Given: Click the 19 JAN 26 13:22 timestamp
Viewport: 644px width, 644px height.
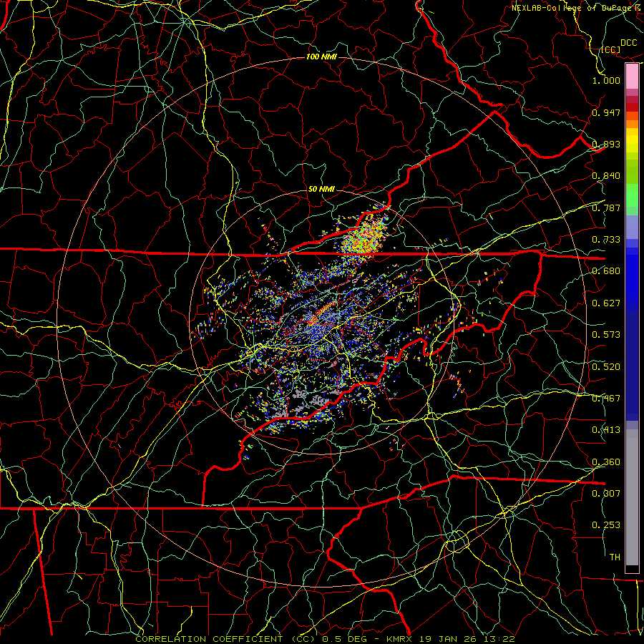Looking at the screenshot, I should (x=467, y=639).
